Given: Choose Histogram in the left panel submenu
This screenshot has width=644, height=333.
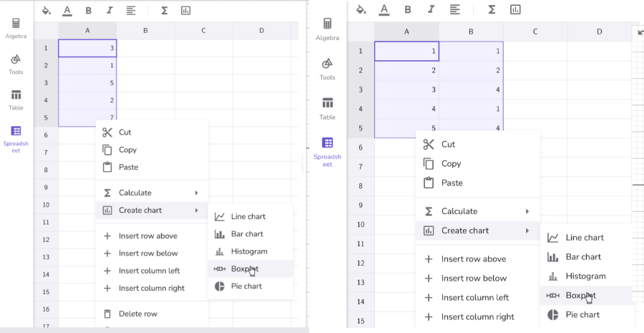Looking at the screenshot, I should [x=248, y=251].
